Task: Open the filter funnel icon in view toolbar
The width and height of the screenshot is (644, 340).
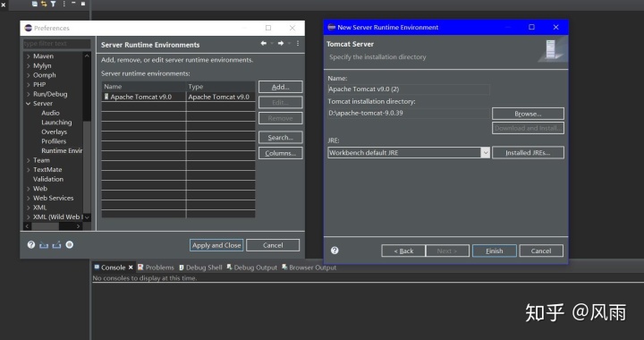Action: 54,4
